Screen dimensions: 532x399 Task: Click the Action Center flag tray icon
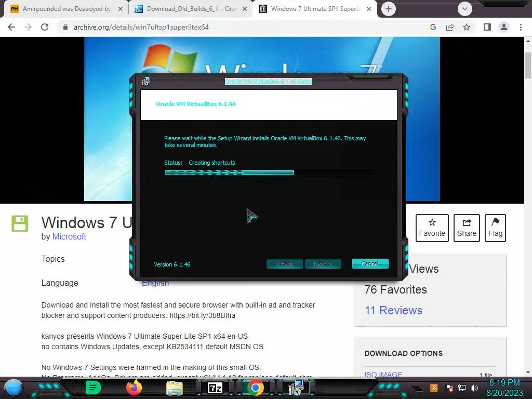(449, 388)
